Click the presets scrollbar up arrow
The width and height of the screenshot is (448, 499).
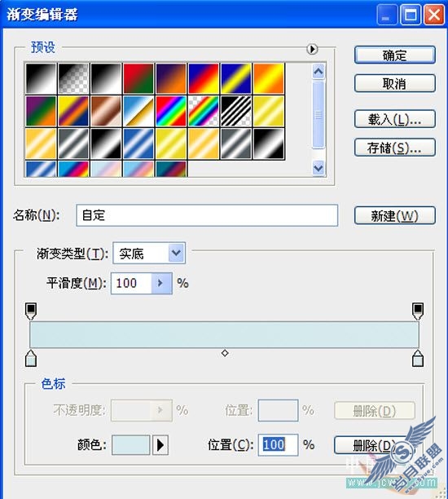tap(318, 71)
